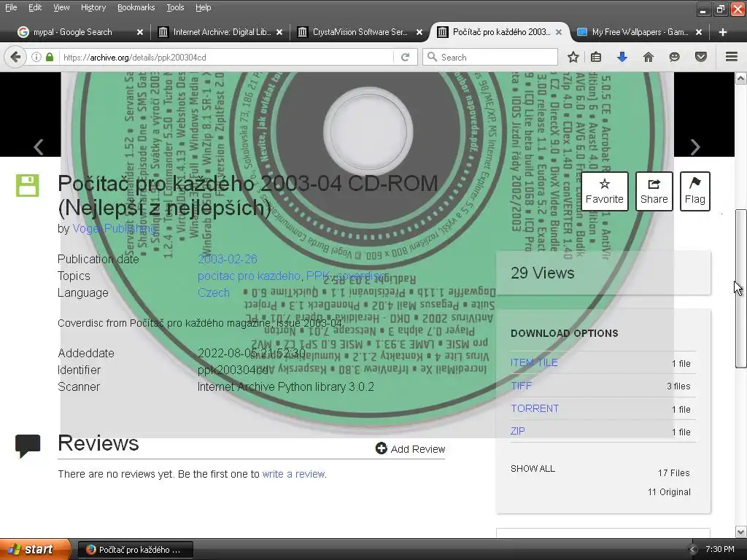Open the Edit menu

pos(35,7)
